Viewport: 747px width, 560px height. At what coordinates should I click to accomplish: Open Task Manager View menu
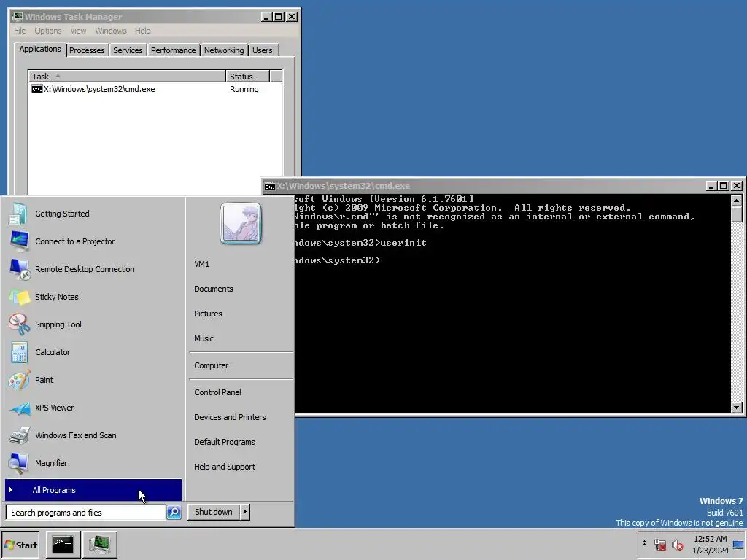[x=78, y=31]
